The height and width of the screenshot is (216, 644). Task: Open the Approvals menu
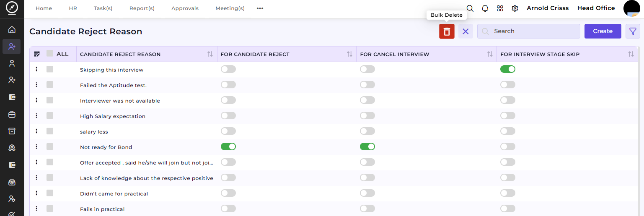click(185, 8)
